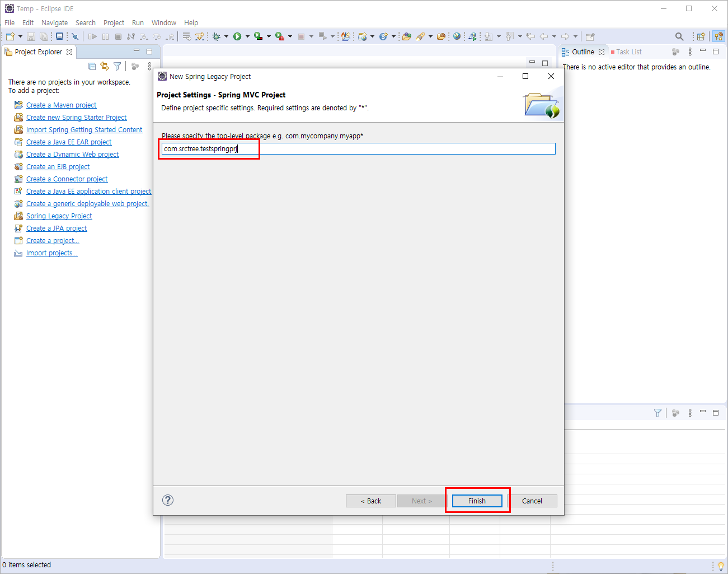Toggle Link with Editor in Project Explorer

pyautogui.click(x=105, y=66)
